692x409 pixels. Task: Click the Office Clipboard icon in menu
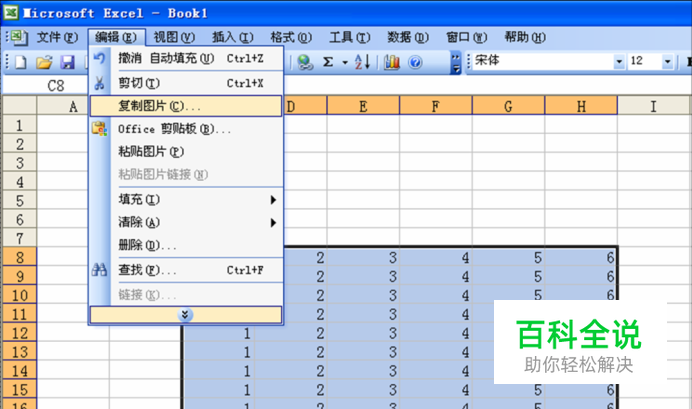(99, 129)
